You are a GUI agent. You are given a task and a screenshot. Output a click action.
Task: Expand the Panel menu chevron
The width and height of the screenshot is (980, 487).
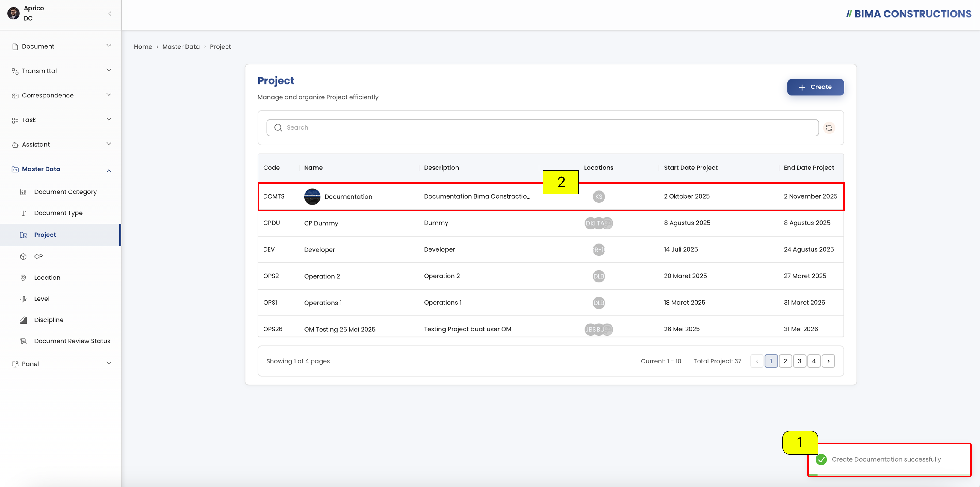point(109,363)
